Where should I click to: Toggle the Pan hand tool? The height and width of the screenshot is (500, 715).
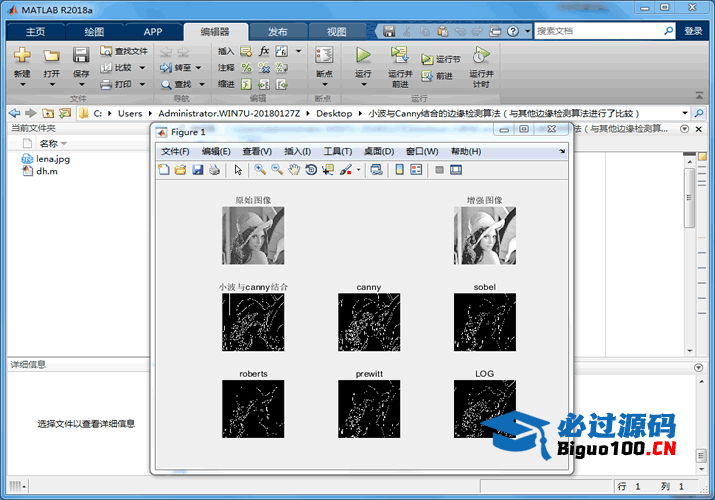point(294,170)
